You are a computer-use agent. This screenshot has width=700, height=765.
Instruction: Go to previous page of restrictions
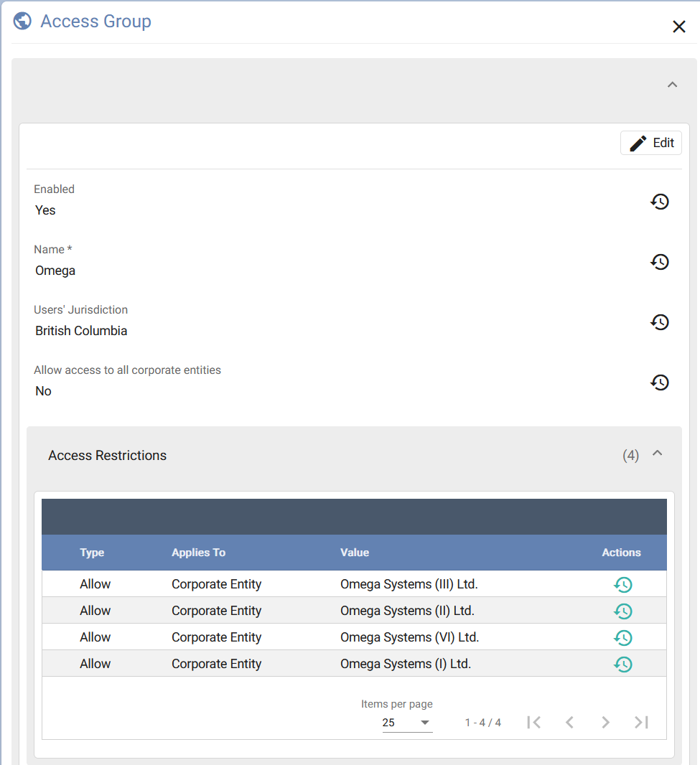pyautogui.click(x=569, y=723)
